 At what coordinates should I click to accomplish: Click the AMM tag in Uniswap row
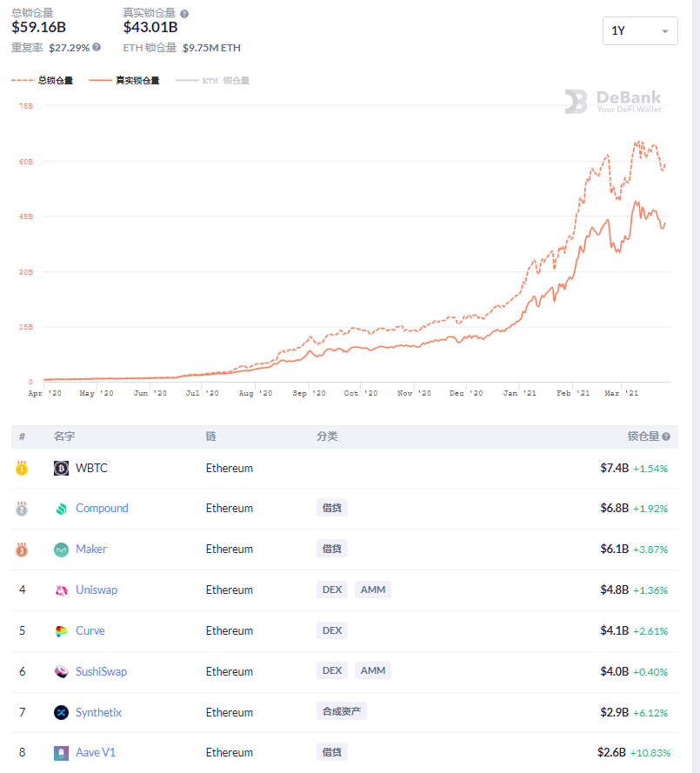click(x=373, y=590)
